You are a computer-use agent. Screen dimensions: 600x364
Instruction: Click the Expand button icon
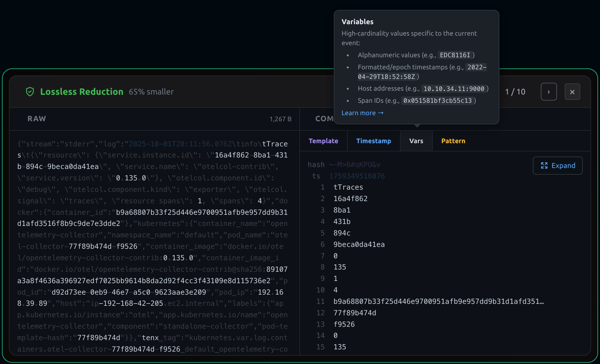(544, 166)
